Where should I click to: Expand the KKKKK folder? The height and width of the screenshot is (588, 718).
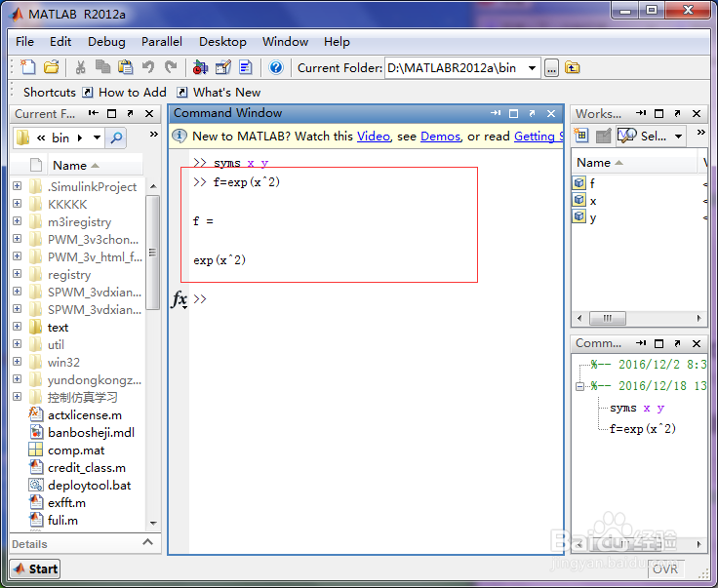coord(17,203)
